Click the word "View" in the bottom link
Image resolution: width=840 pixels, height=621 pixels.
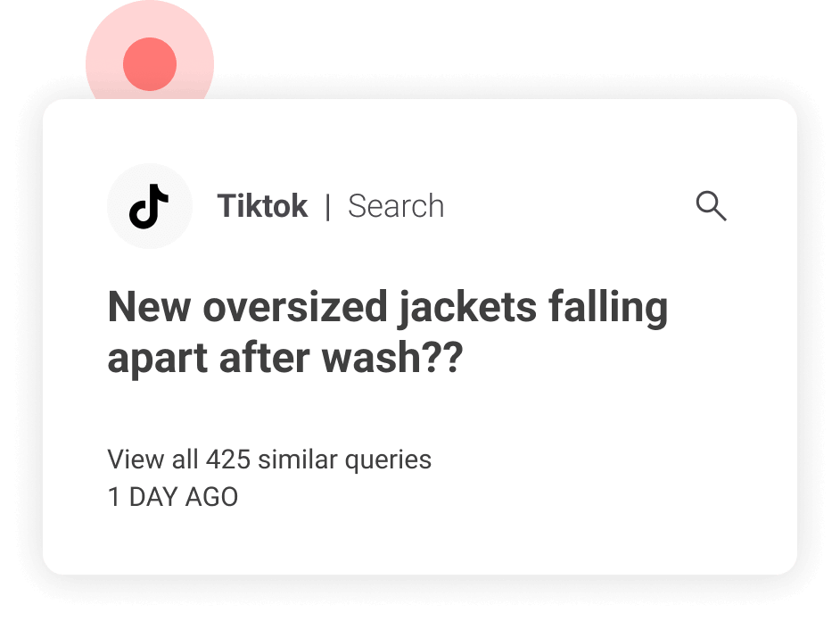click(x=136, y=460)
